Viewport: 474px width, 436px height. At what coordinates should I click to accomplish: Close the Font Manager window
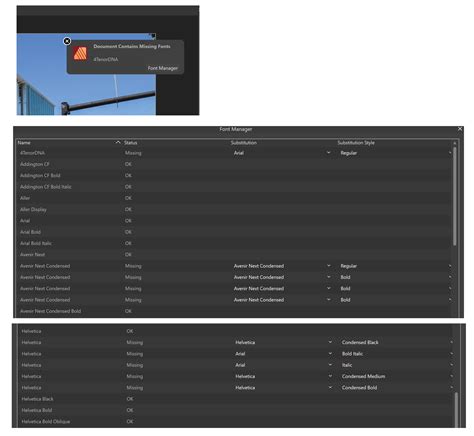tap(460, 129)
